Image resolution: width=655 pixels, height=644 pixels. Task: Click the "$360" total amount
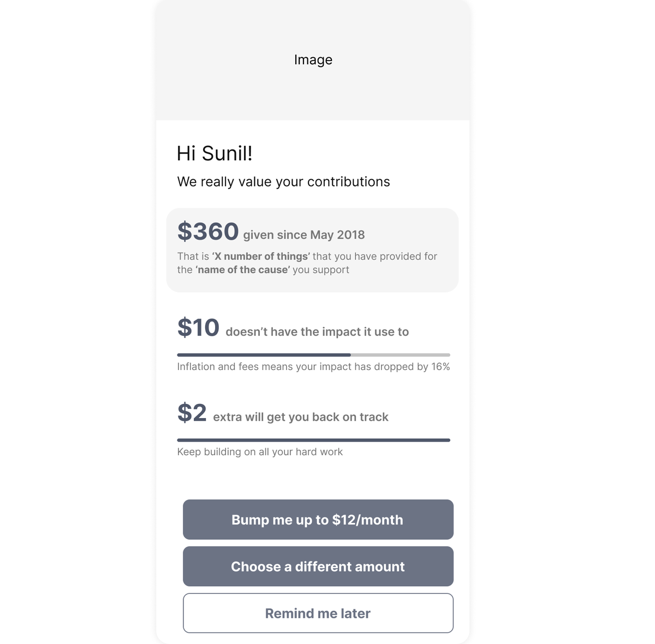coord(208,231)
